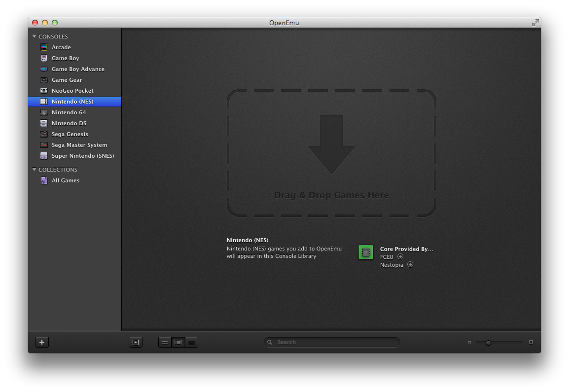The image size is (569, 392).
Task: Click the play button in the bottom bar
Action: [x=136, y=342]
